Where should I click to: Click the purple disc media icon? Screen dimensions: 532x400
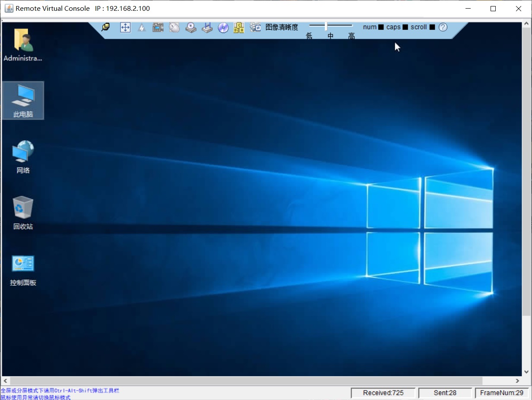(223, 28)
